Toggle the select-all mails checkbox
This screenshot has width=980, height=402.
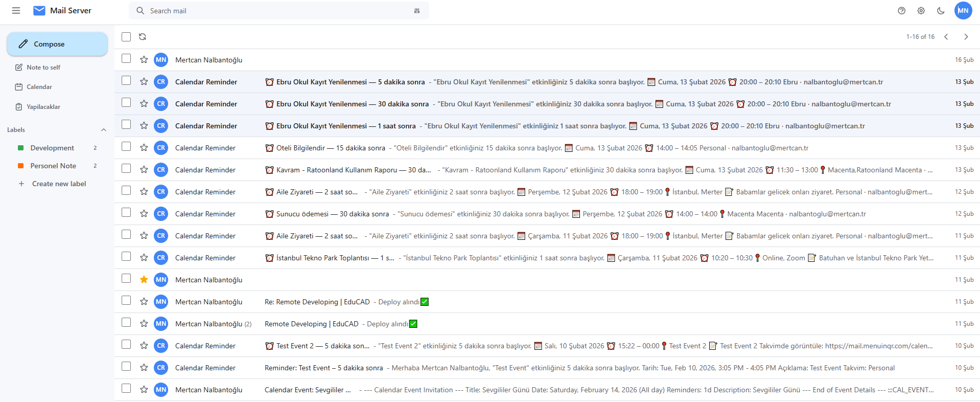click(126, 37)
